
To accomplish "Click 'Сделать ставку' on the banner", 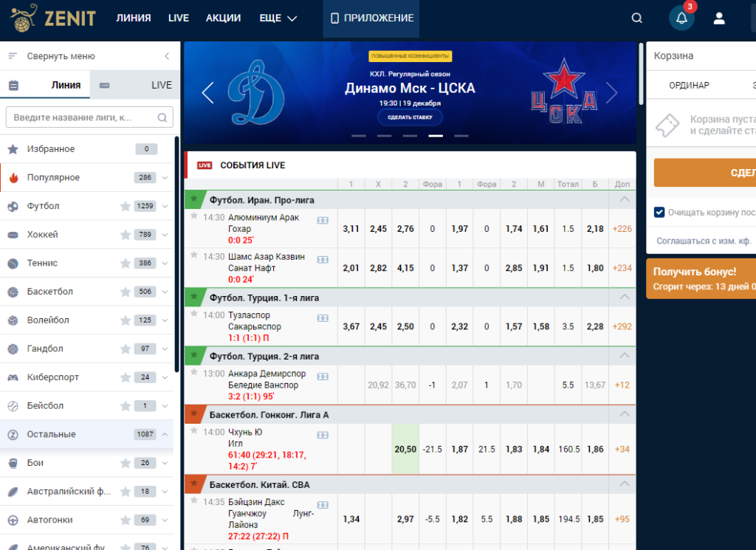I will click(x=410, y=117).
